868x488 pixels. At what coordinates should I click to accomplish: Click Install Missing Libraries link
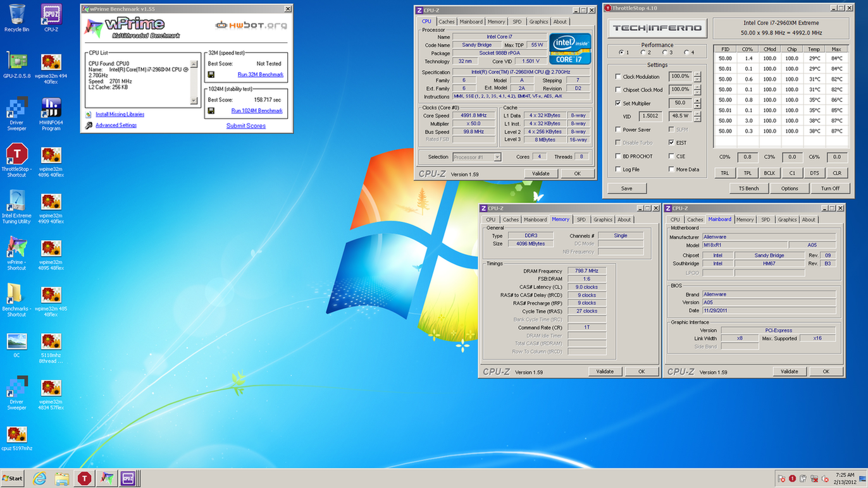(120, 114)
